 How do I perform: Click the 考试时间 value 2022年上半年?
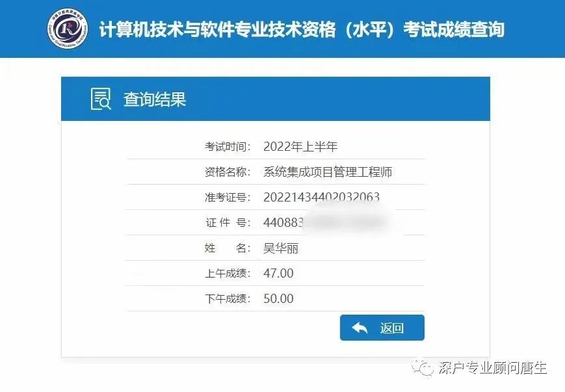tap(300, 147)
